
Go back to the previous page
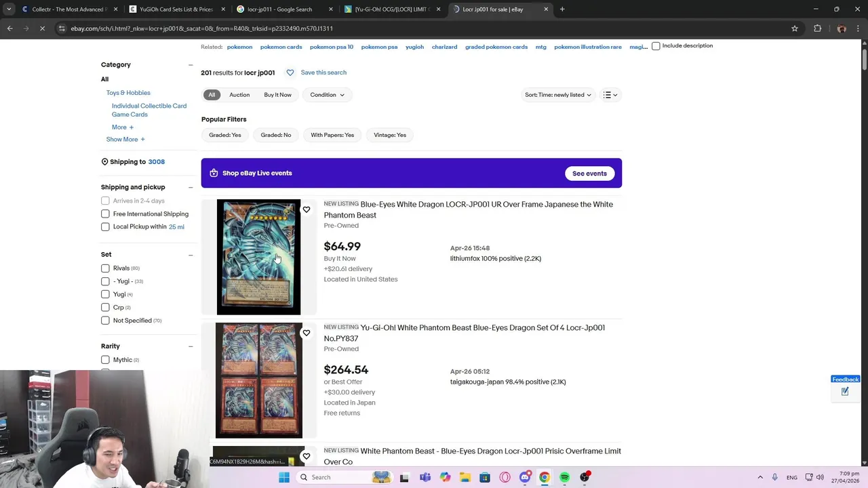pyautogui.click(x=9, y=28)
